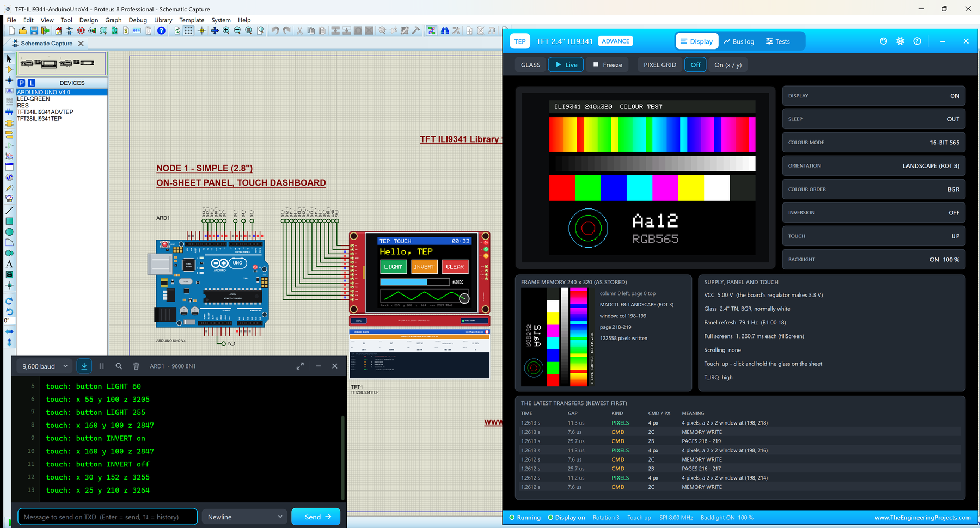Open Terminals Mode in the left toolbar
The height and width of the screenshot is (528, 980).
pyautogui.click(x=9, y=134)
